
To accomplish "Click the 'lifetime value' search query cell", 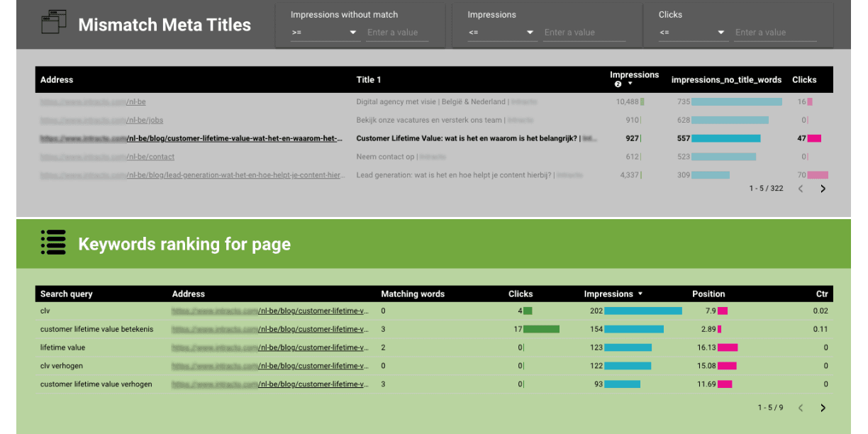I will click(x=62, y=348).
